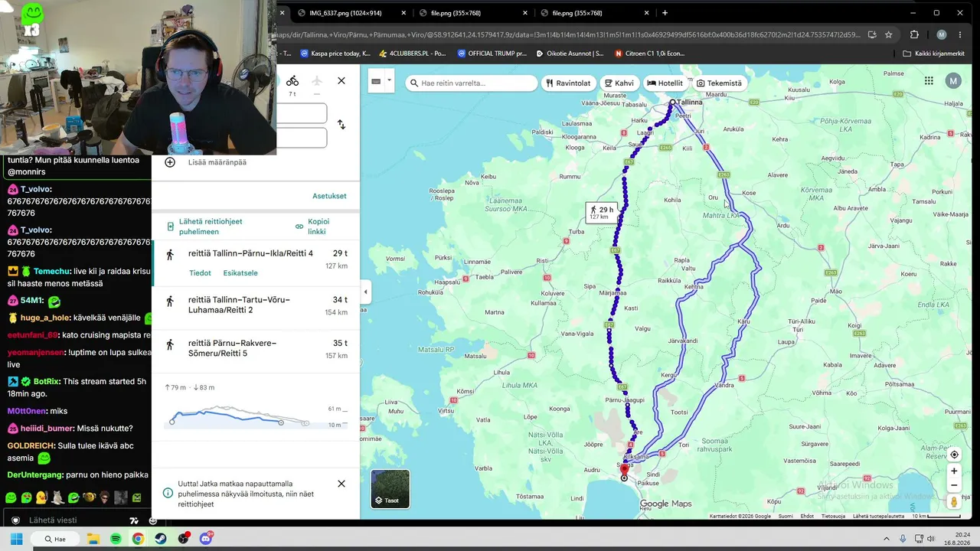Open the Kaspa price today bookmark
980x551 pixels.
pyautogui.click(x=335, y=54)
